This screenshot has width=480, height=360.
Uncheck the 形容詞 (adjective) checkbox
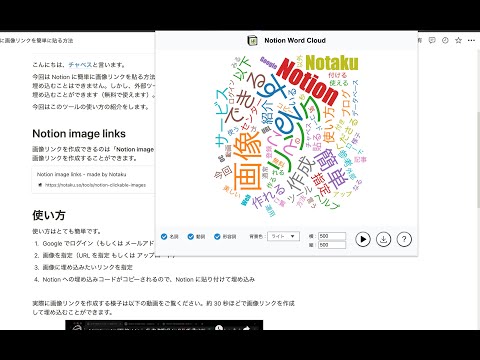217,237
